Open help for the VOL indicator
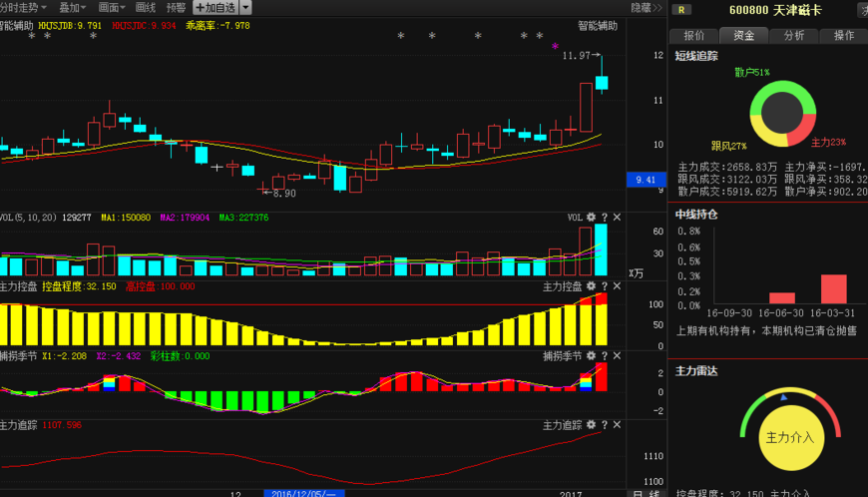868x497 pixels. point(605,218)
